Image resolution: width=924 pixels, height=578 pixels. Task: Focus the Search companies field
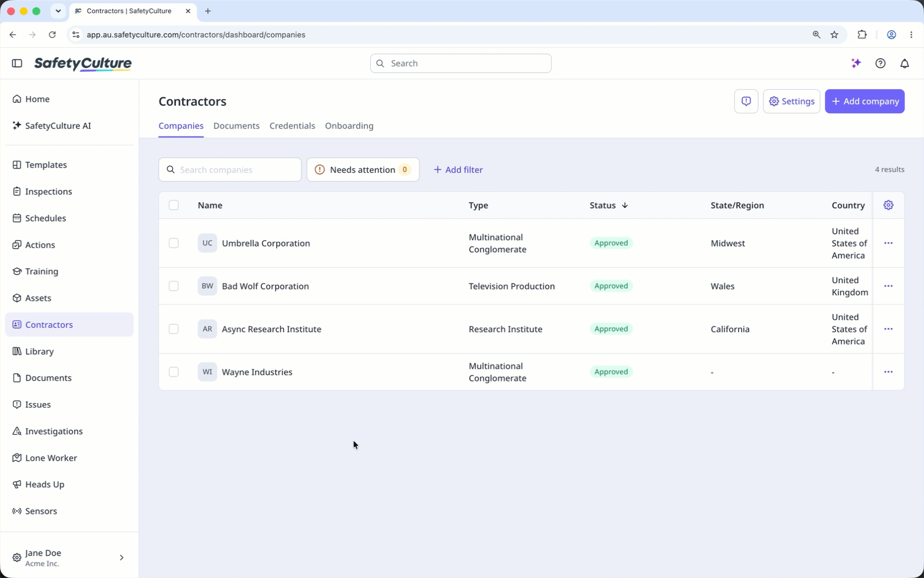(x=230, y=170)
